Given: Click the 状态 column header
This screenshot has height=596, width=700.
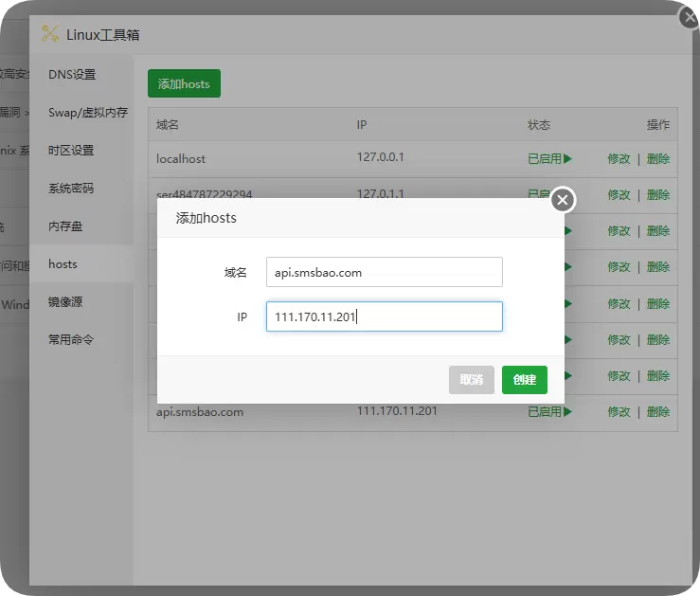Looking at the screenshot, I should coord(539,124).
